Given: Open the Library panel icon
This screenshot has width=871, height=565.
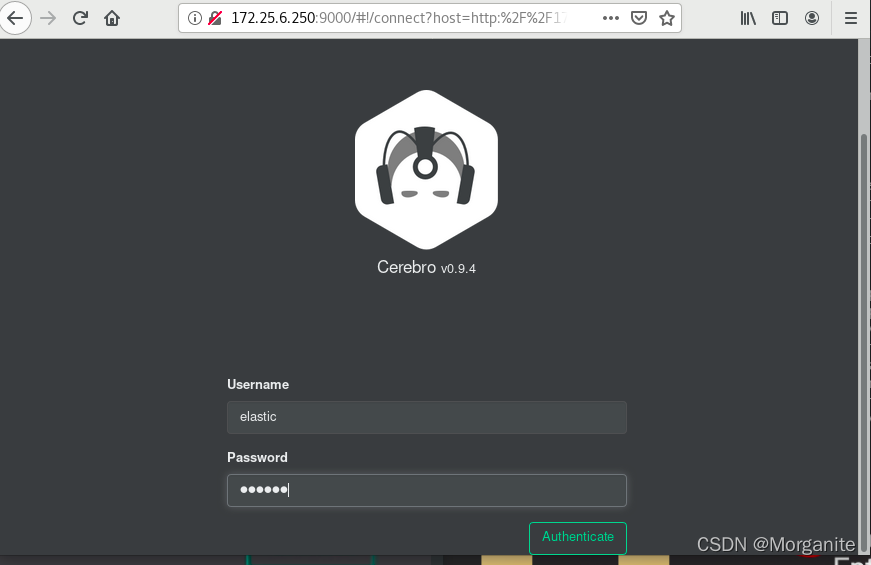Looking at the screenshot, I should pos(748,18).
